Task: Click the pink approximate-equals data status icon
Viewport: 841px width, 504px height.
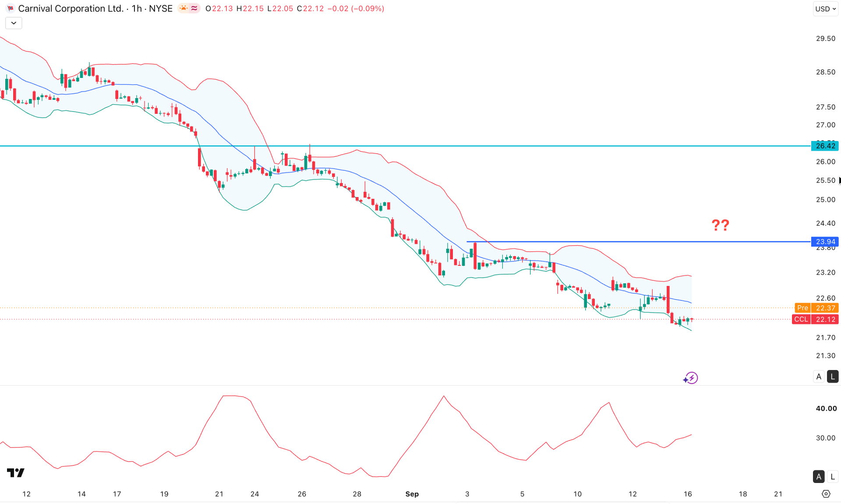Action: click(194, 8)
